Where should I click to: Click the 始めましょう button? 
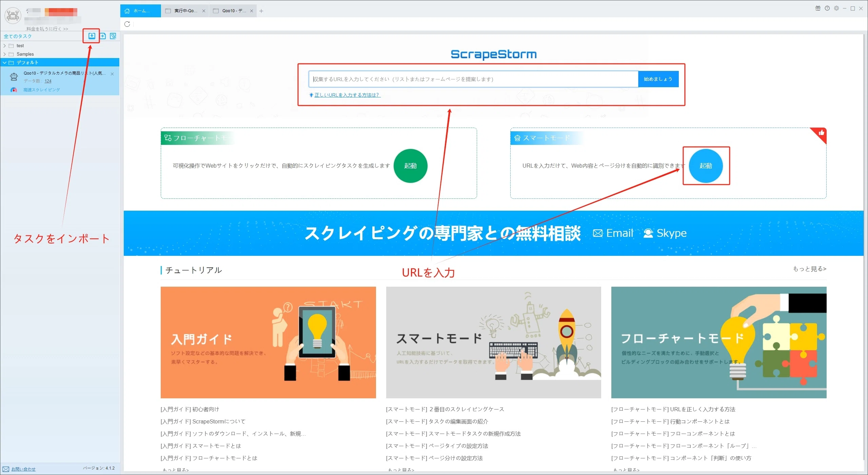[658, 79]
